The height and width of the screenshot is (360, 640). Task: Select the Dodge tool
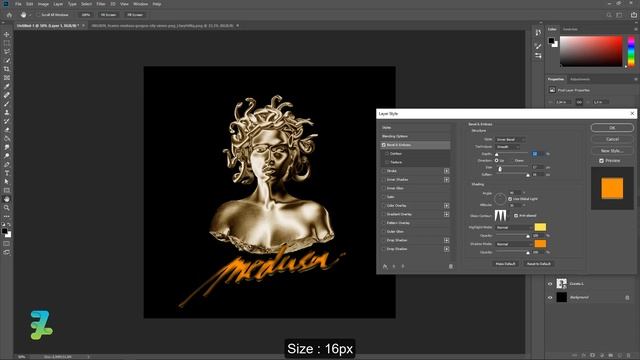click(x=7, y=156)
